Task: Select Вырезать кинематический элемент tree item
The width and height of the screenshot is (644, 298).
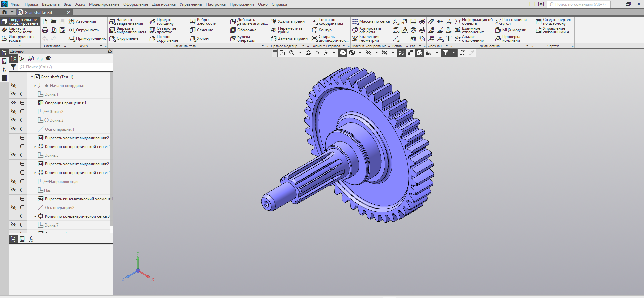Action: coord(74,199)
